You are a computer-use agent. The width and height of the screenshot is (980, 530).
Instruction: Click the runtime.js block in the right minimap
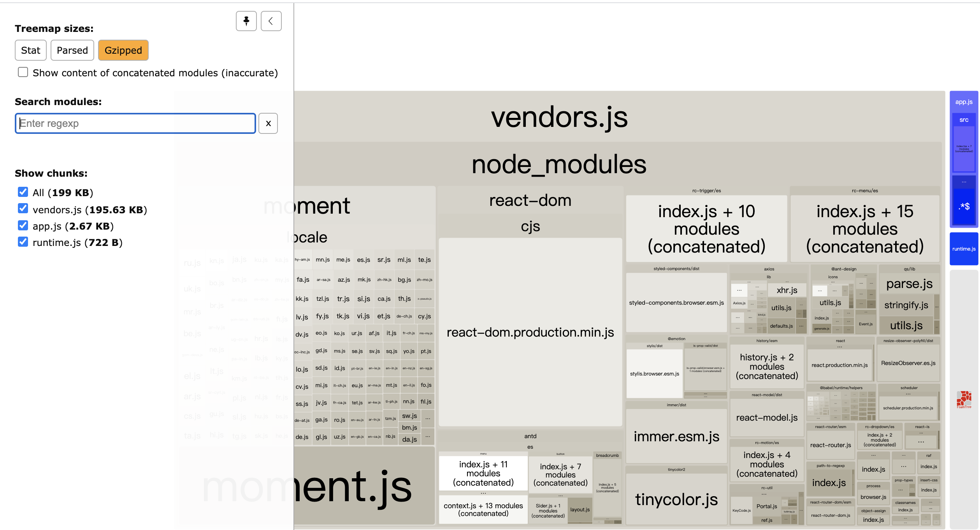pyautogui.click(x=964, y=248)
